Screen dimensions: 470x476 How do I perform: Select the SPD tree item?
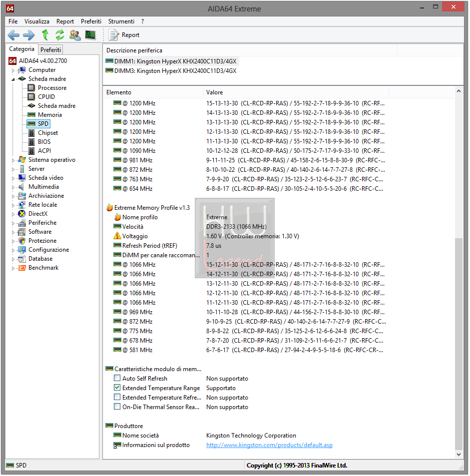coord(43,124)
